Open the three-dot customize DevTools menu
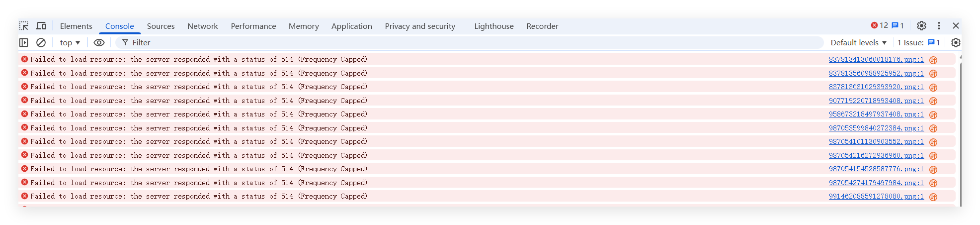 [939, 26]
